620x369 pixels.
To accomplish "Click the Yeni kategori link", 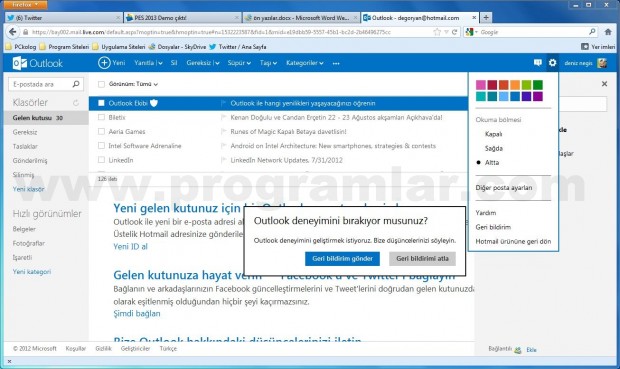I will point(32,272).
